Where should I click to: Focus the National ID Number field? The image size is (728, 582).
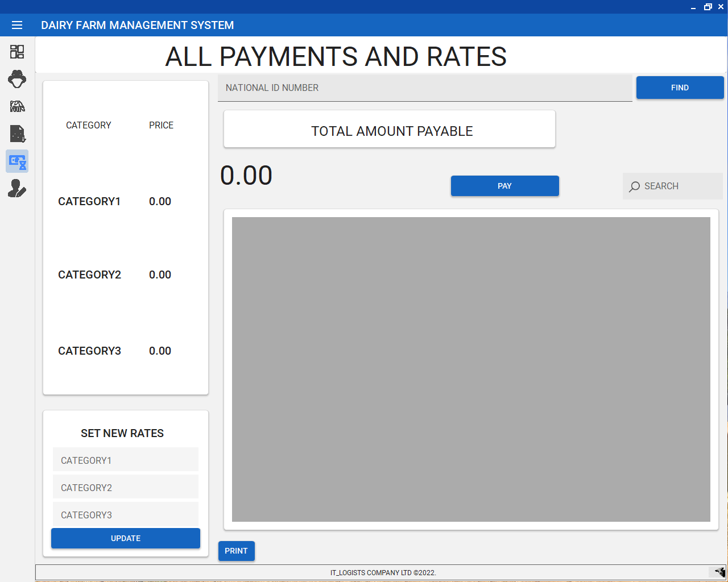(425, 88)
